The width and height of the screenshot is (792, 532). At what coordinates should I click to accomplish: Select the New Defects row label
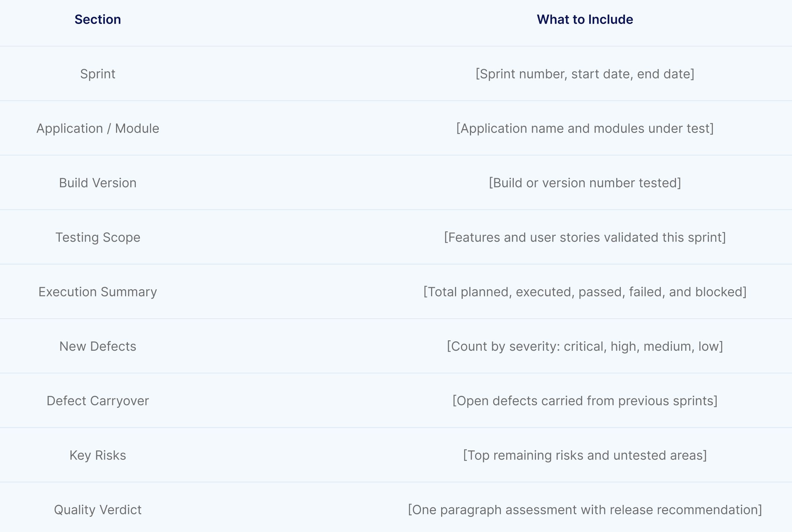[98, 346]
